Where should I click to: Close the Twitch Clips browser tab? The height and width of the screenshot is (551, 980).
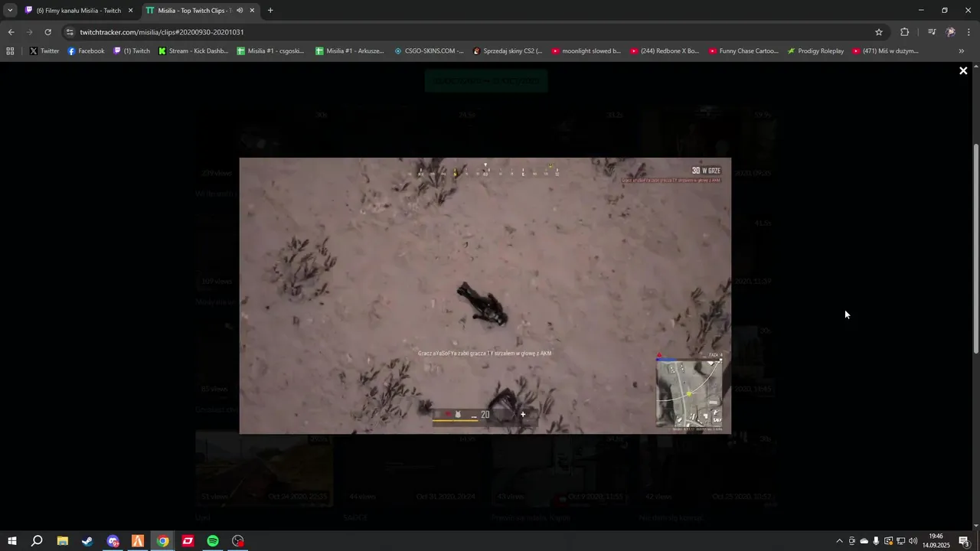click(252, 11)
